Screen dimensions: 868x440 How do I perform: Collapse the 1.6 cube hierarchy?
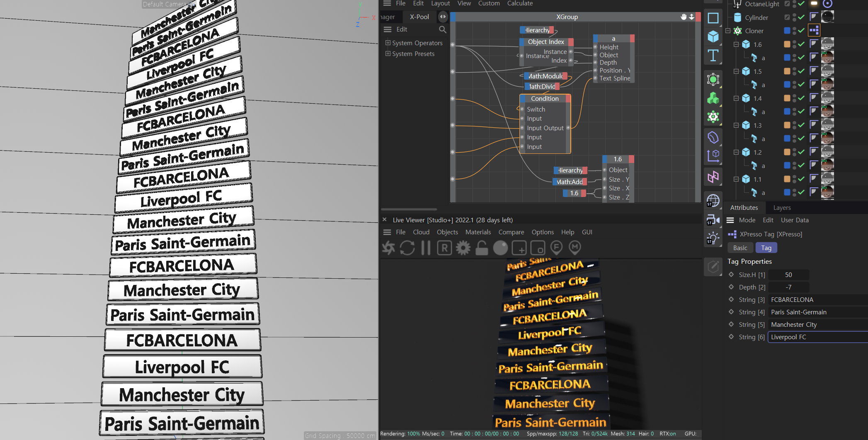(x=736, y=44)
